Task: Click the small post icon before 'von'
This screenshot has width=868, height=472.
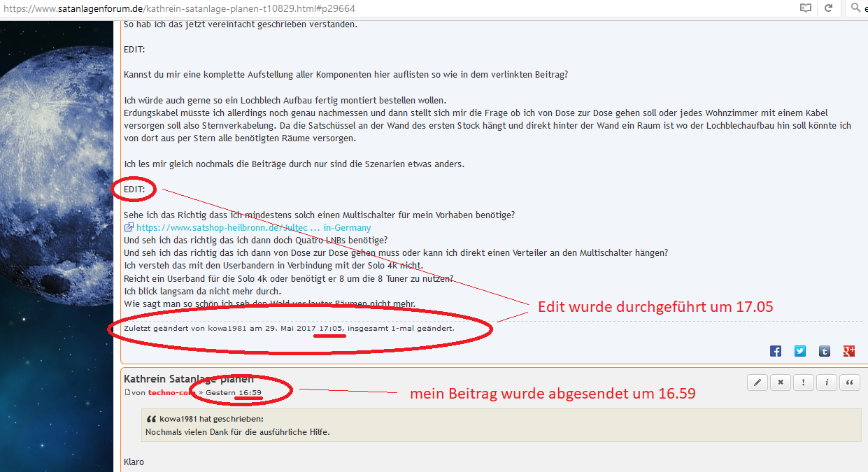Action: [x=127, y=393]
